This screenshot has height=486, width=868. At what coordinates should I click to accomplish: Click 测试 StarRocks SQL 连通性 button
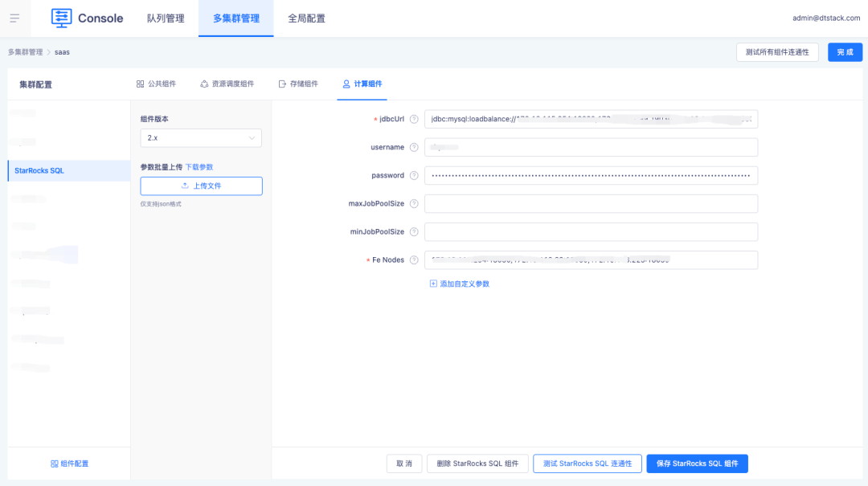click(x=588, y=464)
